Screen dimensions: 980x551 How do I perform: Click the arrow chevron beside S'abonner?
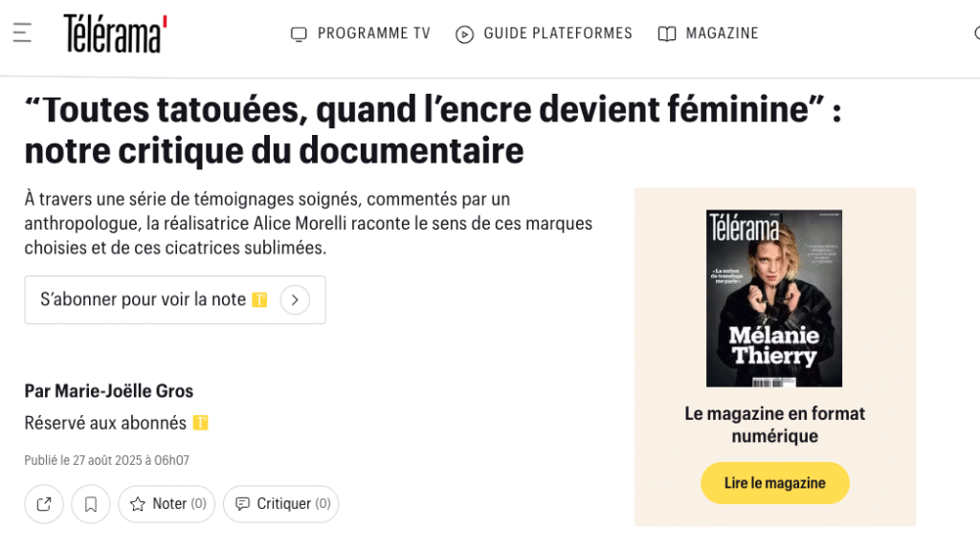tap(295, 299)
